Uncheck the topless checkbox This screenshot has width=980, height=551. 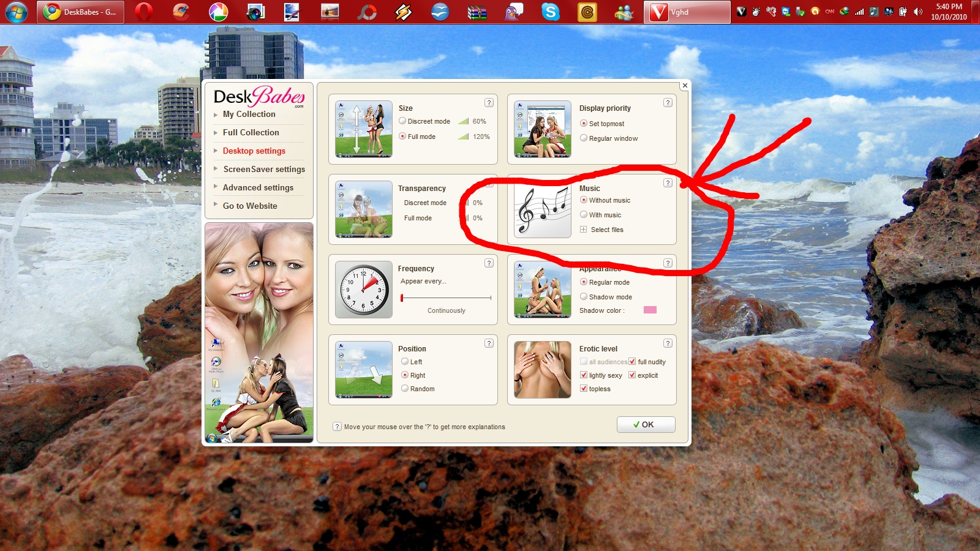click(x=584, y=389)
